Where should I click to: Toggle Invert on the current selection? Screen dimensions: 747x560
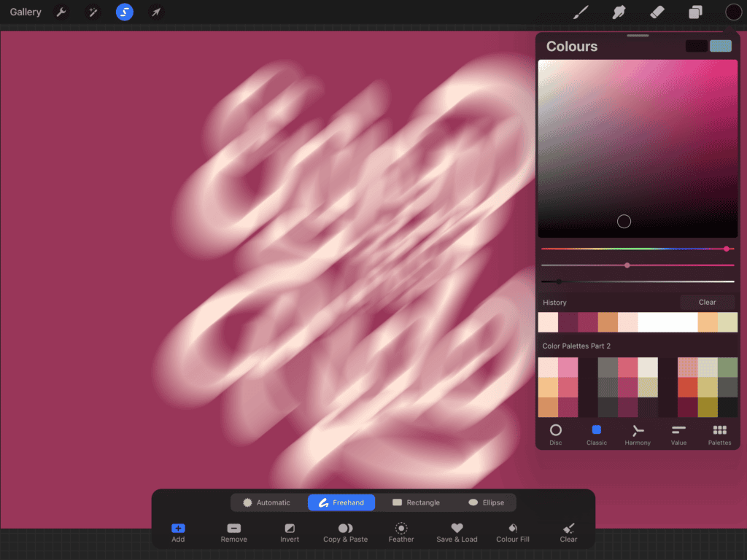(x=289, y=532)
